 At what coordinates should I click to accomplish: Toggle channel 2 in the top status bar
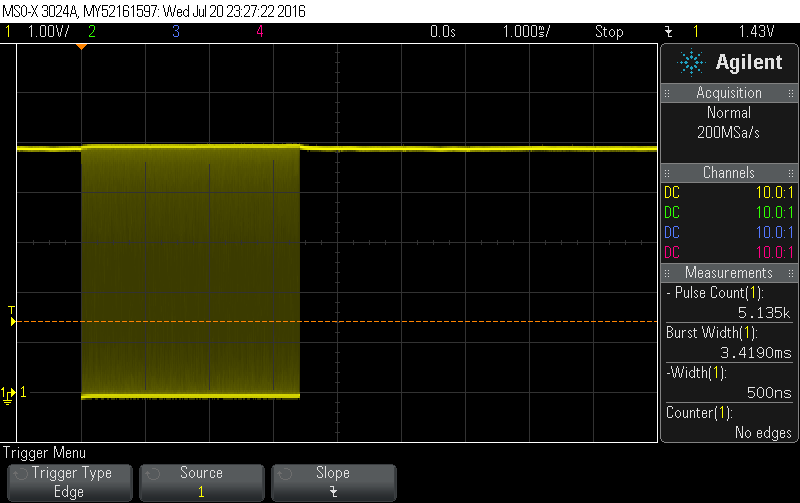pos(92,32)
